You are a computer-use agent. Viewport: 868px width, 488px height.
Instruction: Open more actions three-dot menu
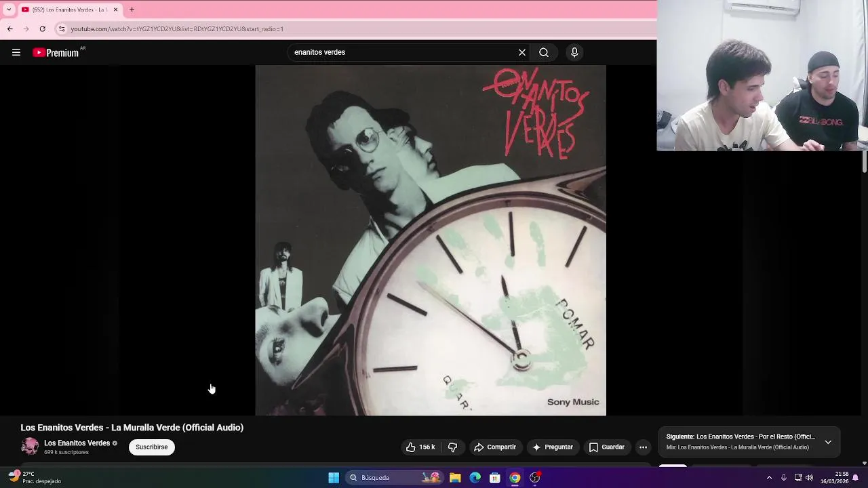coord(643,447)
